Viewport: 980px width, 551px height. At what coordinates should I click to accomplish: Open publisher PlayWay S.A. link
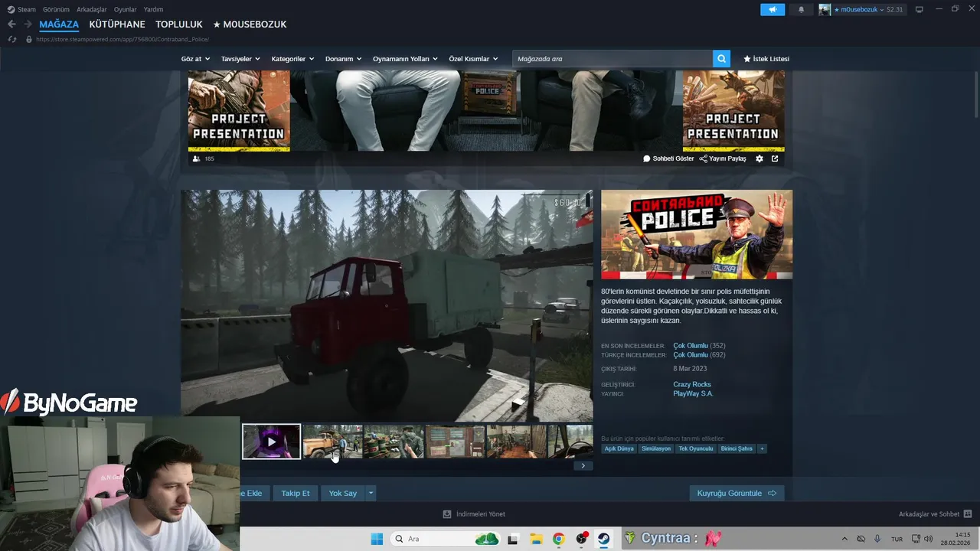tap(693, 393)
